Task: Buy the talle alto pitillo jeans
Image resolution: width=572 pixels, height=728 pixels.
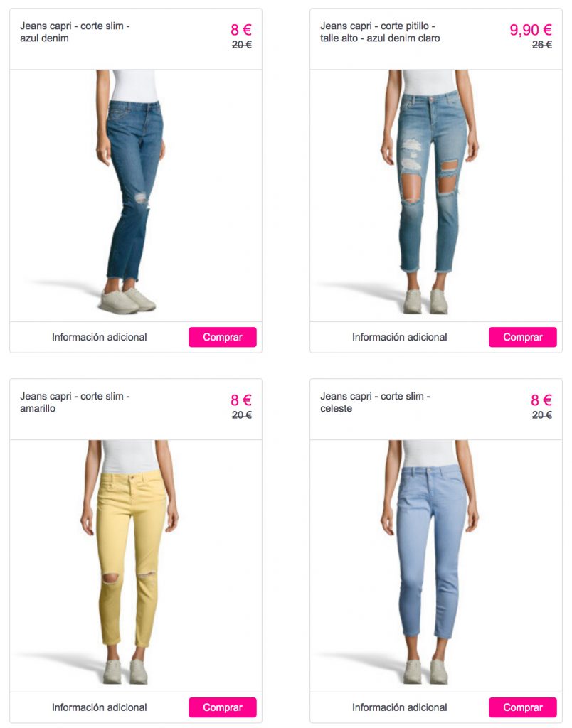Action: [x=523, y=337]
